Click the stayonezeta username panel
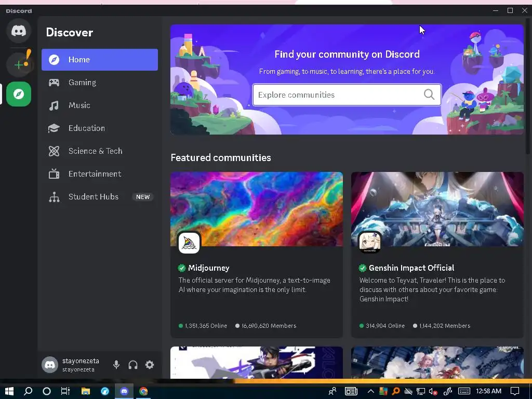 81,365
